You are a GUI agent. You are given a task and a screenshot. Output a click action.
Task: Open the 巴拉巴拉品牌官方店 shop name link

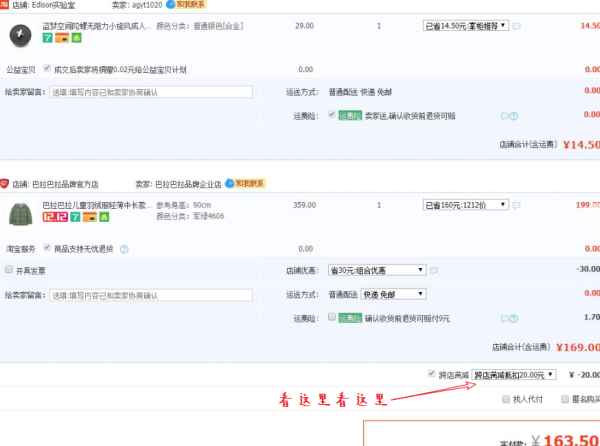tap(65, 184)
